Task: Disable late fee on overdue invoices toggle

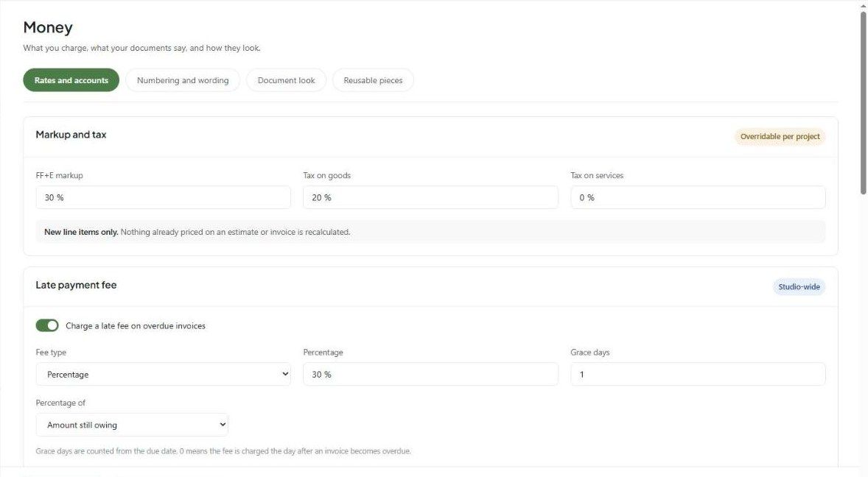Action: 47,325
